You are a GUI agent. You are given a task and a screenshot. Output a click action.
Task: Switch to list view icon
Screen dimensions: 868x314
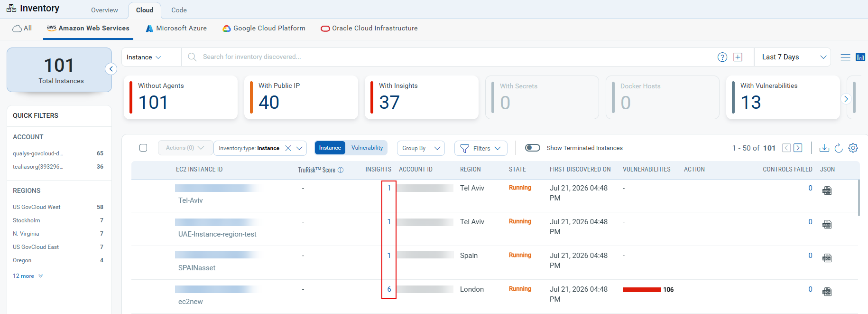pos(845,57)
